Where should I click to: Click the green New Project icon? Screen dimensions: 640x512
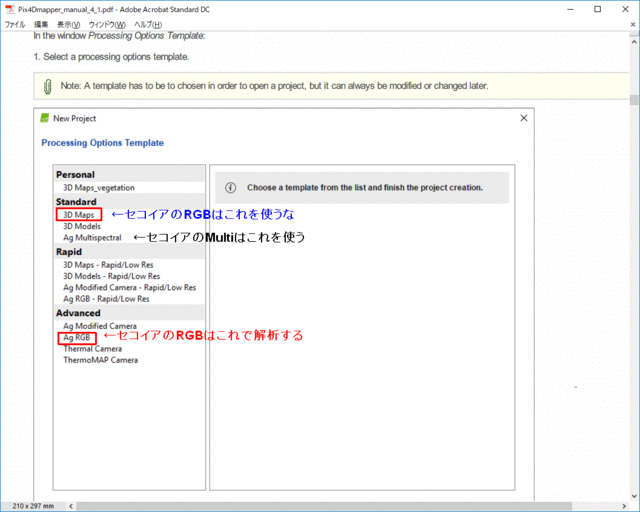pos(44,118)
